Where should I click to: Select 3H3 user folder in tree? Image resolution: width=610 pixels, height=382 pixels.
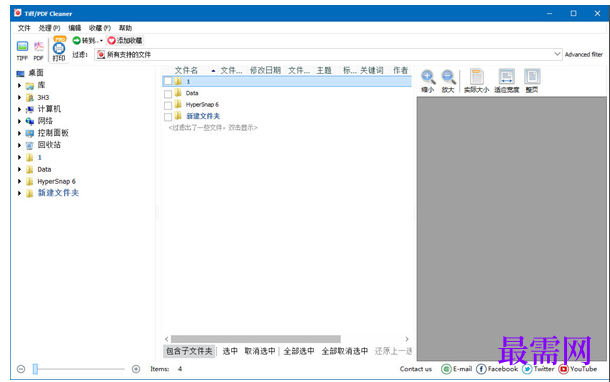43,97
